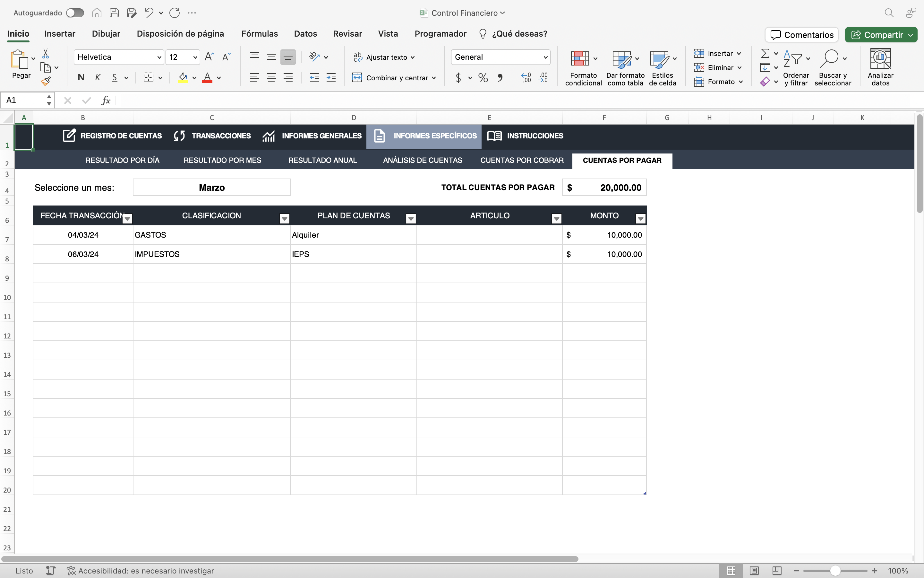Open the Datos ribbon tab
924x578 pixels.
pyautogui.click(x=305, y=34)
